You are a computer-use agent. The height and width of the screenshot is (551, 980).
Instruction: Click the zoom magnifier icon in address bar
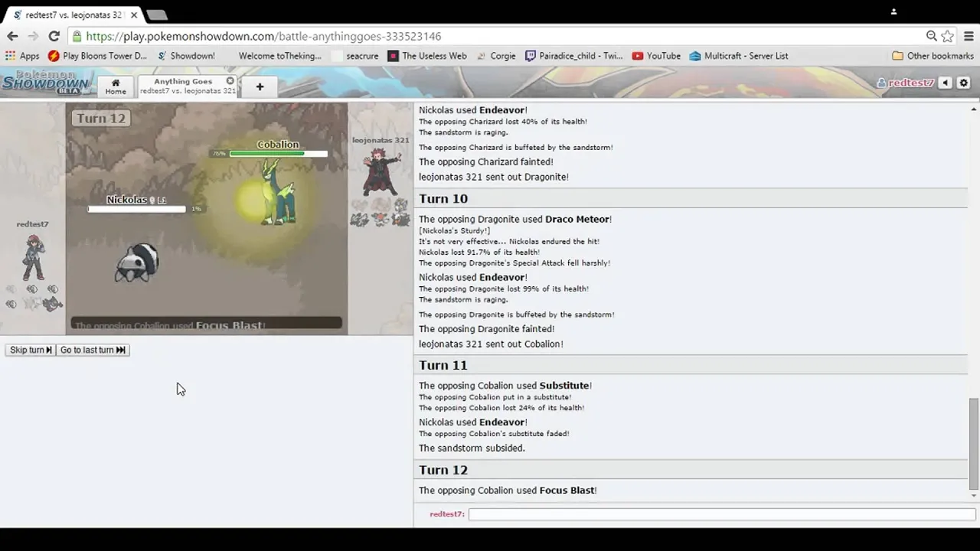[931, 36]
